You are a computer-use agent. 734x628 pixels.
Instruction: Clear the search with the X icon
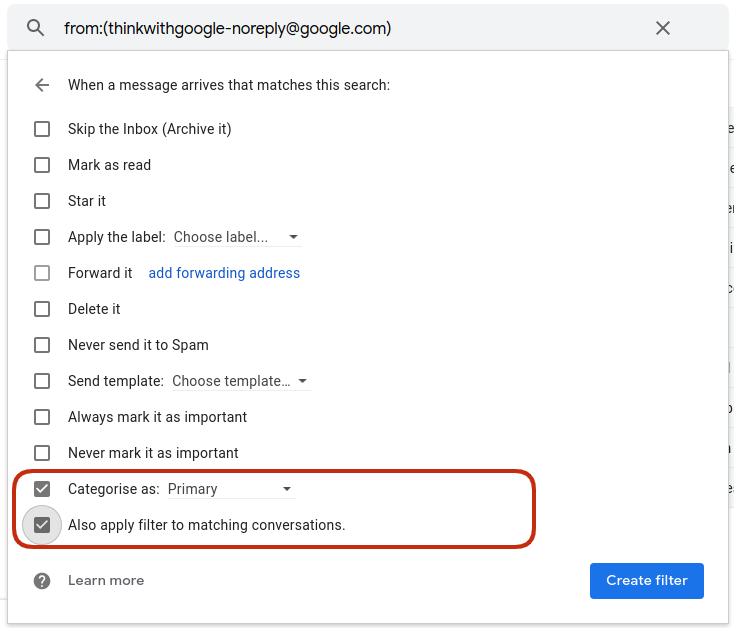pyautogui.click(x=662, y=28)
